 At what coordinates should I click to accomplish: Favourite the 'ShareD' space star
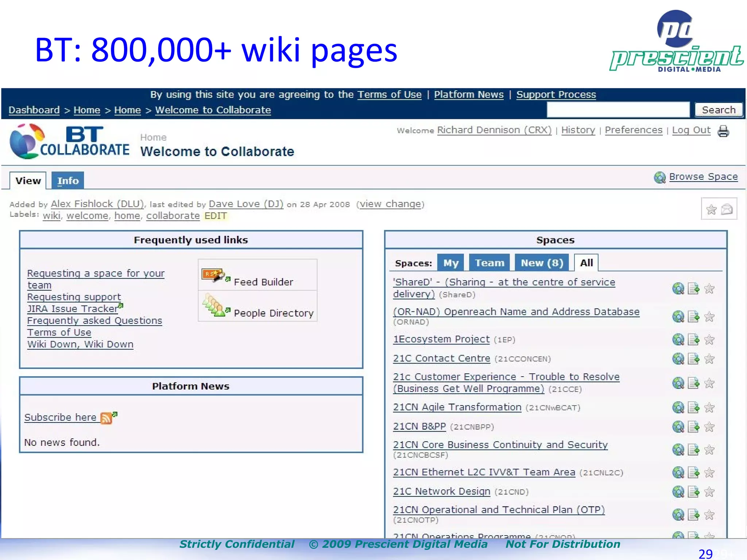[x=709, y=289]
